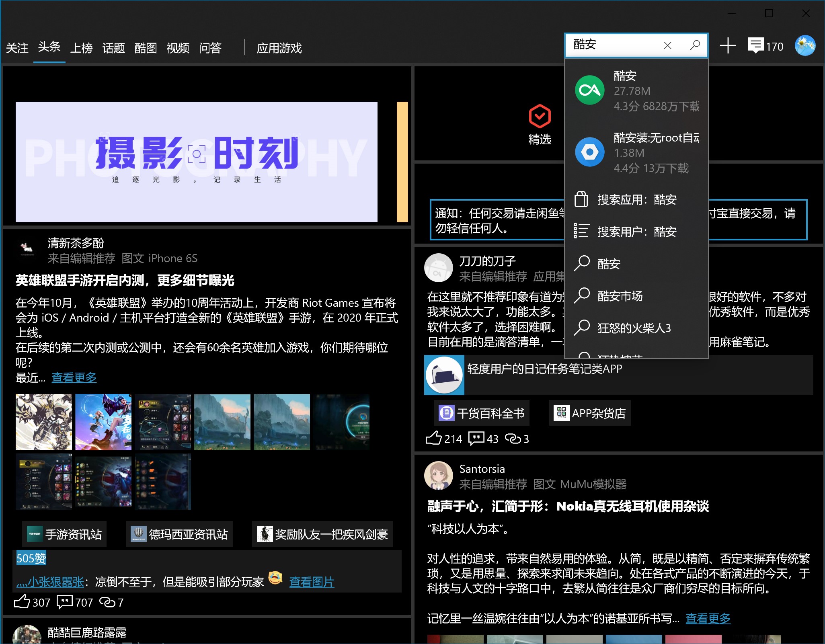Screen dimensions: 825x644
Task: Open the 应用游戏 tab
Action: (279, 48)
